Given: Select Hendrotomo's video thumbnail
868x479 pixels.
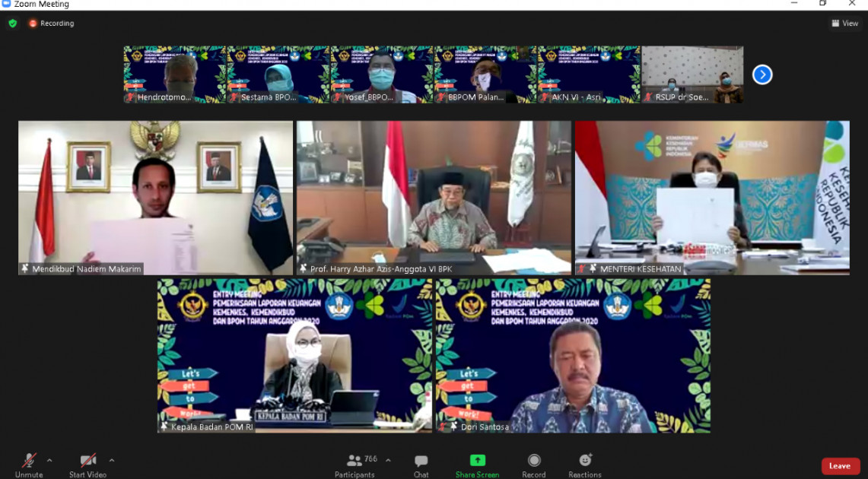Looking at the screenshot, I should pos(175,75).
